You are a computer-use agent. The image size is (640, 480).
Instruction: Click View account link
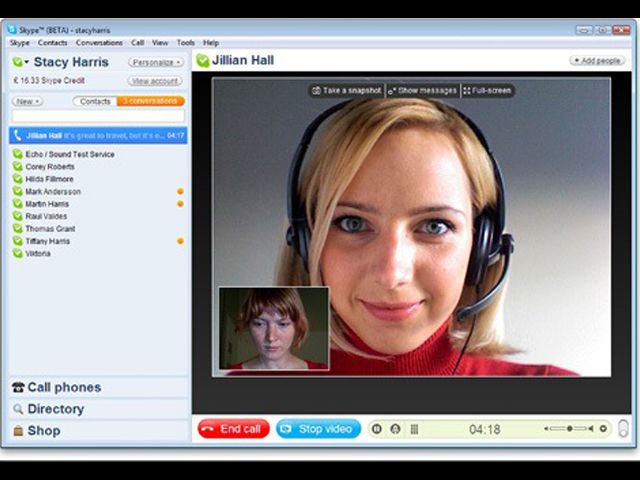[155, 81]
